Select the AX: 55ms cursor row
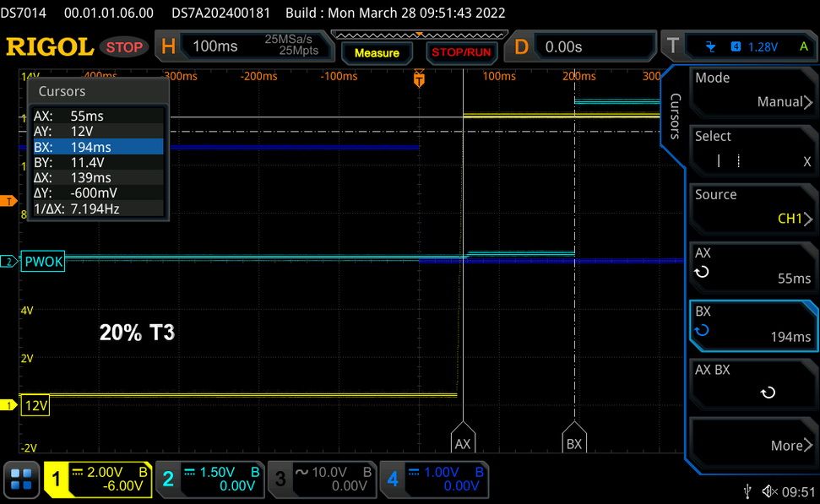This screenshot has width=820, height=504. [x=98, y=116]
